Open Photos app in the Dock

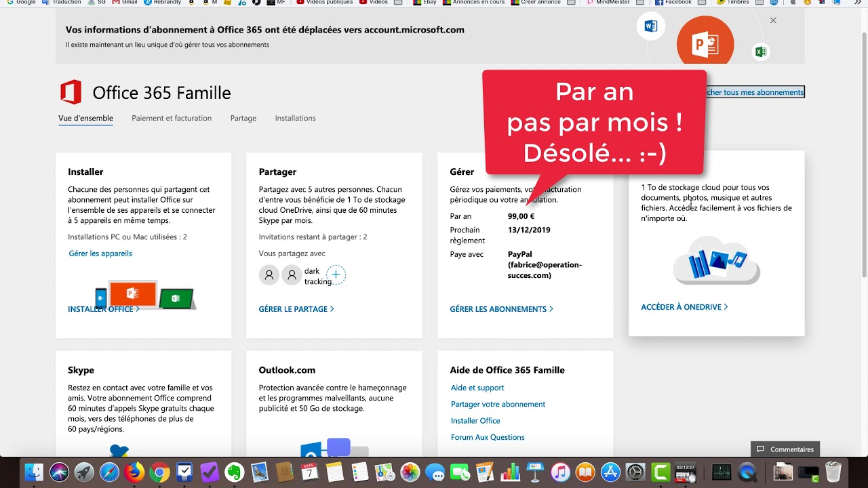coord(410,472)
